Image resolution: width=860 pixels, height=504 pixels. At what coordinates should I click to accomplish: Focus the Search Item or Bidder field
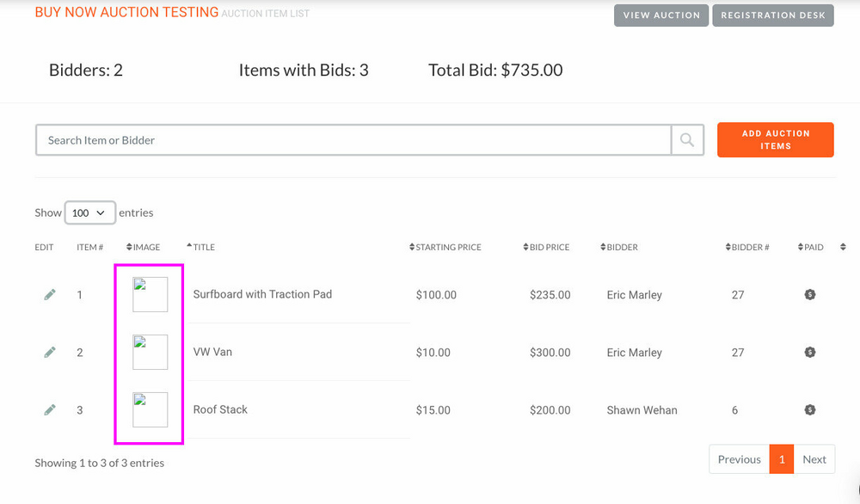[x=353, y=140]
